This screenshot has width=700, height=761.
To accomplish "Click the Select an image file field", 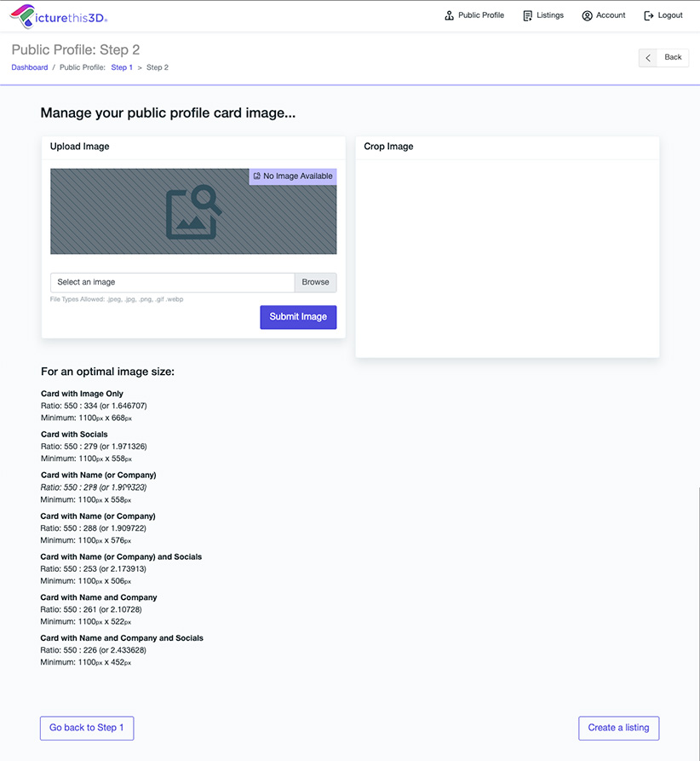I will [x=172, y=282].
